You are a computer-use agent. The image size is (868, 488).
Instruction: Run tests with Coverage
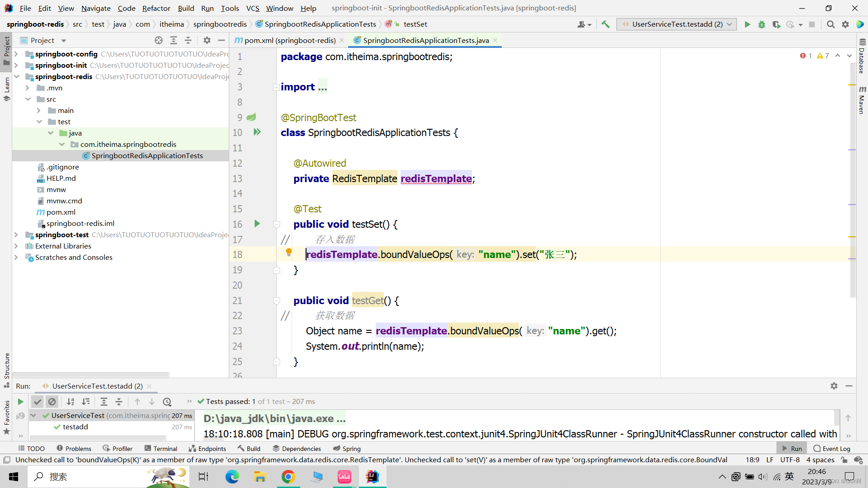point(777,24)
